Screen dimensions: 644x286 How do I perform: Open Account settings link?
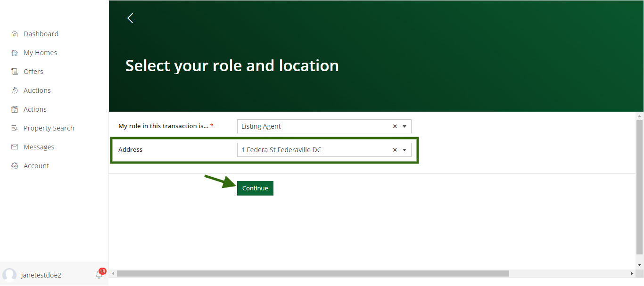(x=36, y=166)
